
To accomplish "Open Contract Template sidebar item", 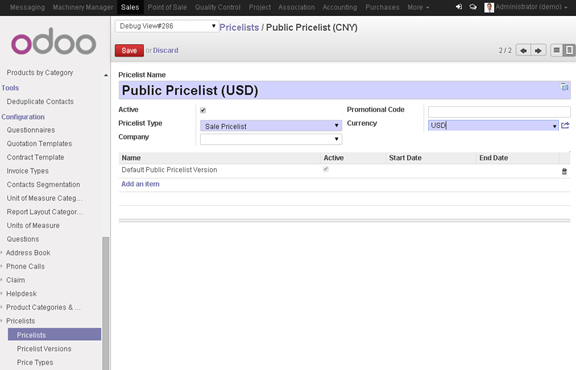I will pos(35,157).
